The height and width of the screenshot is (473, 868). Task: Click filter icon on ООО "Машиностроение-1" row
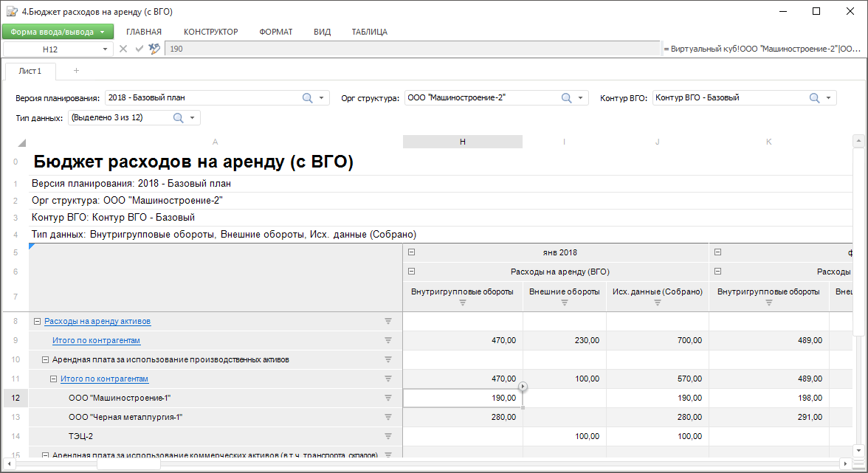(x=387, y=398)
